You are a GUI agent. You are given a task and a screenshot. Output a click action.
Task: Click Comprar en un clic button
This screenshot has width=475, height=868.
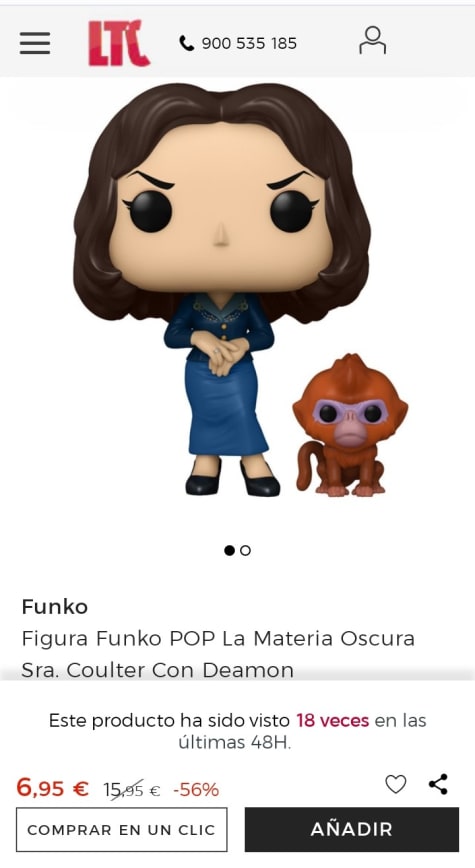[121, 829]
